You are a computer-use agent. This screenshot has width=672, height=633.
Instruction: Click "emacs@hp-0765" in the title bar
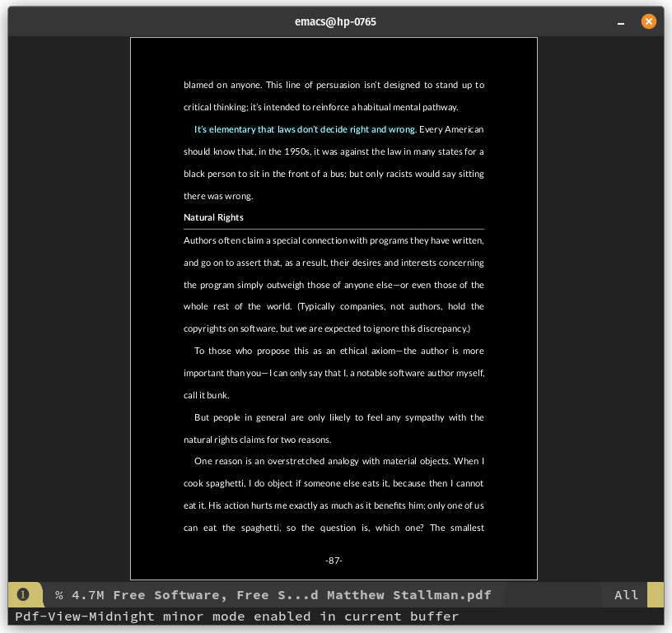[335, 21]
